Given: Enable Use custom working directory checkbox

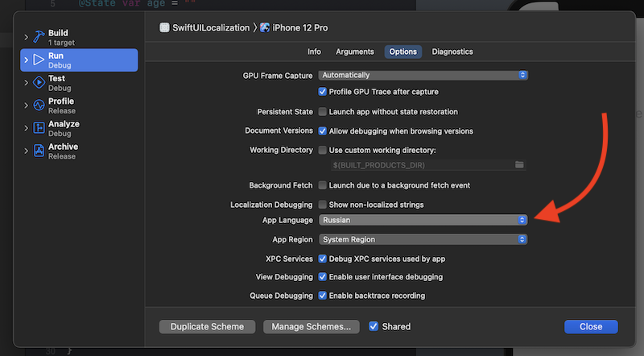Looking at the screenshot, I should click(x=323, y=150).
